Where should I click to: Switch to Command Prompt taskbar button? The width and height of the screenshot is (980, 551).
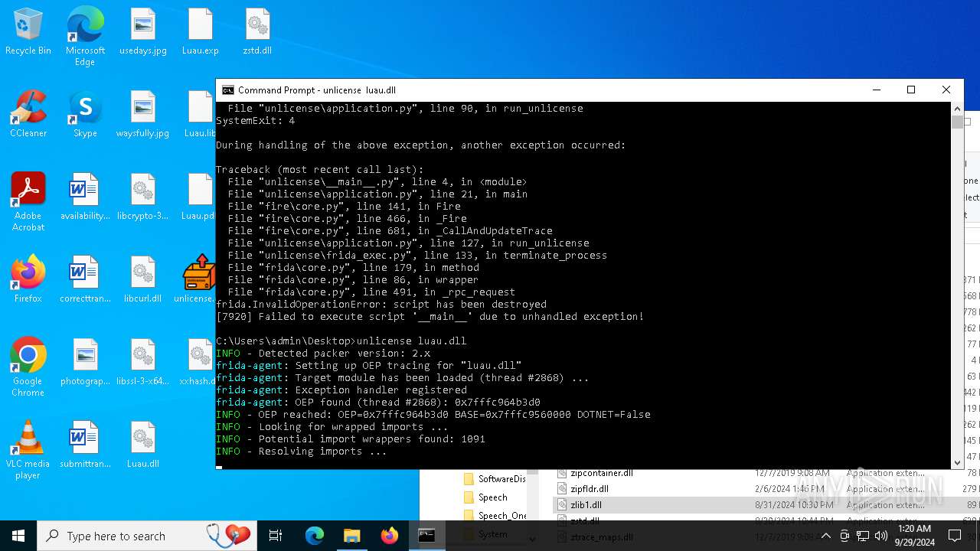427,536
